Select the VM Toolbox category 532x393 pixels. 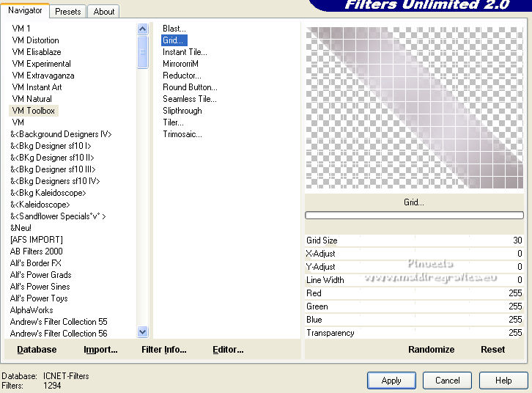[x=33, y=111]
